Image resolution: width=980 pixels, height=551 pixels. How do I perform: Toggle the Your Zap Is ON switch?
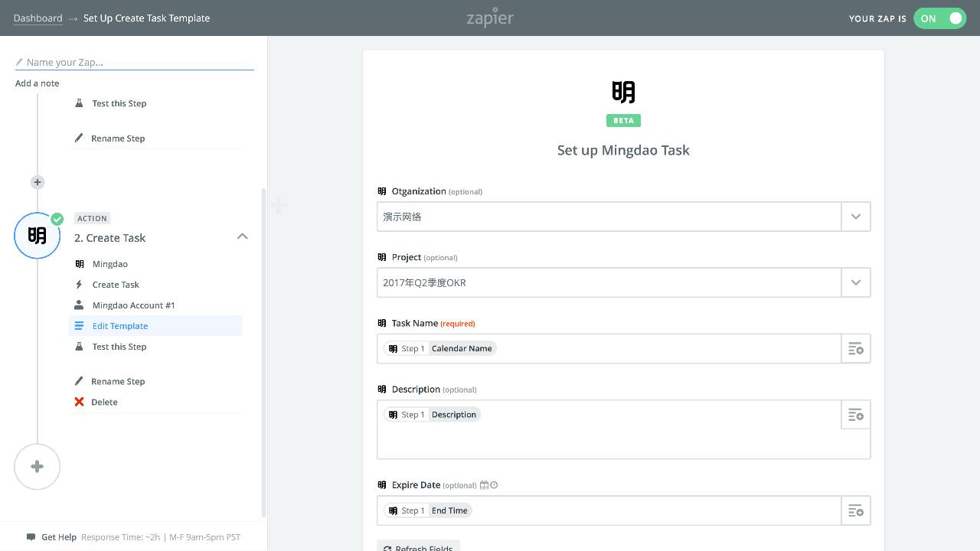[x=939, y=18]
